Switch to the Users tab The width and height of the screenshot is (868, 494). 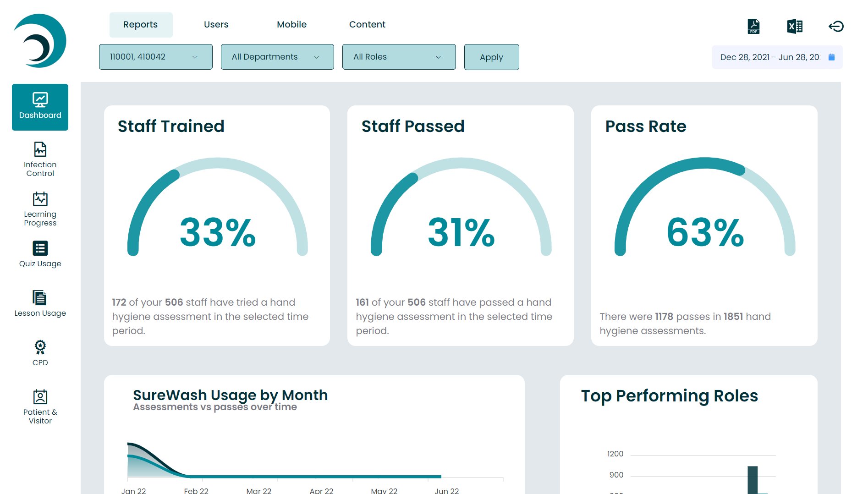pos(216,24)
